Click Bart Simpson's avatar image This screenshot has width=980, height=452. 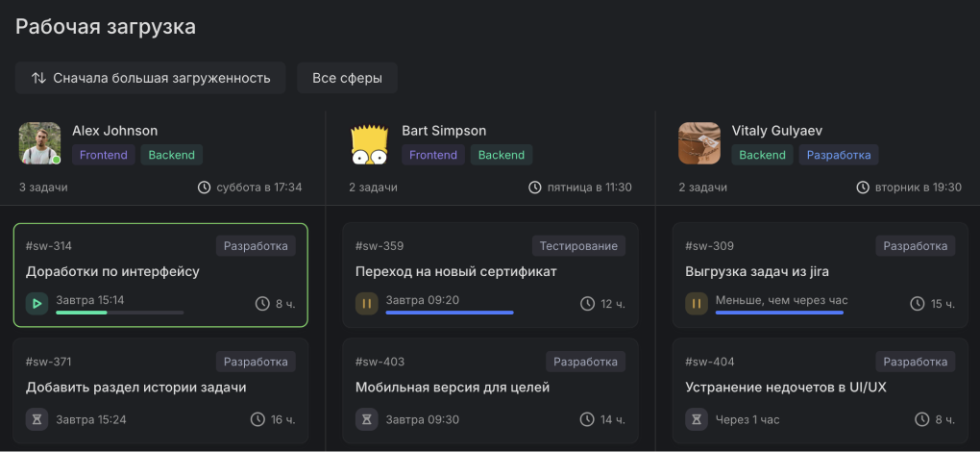coord(370,143)
